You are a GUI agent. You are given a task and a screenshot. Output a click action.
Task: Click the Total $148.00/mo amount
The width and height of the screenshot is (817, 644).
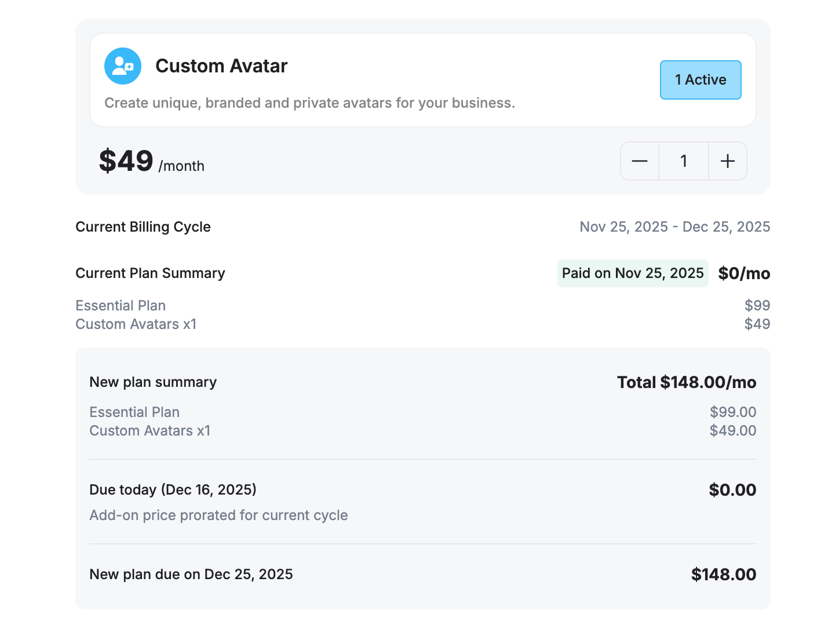[x=687, y=382]
